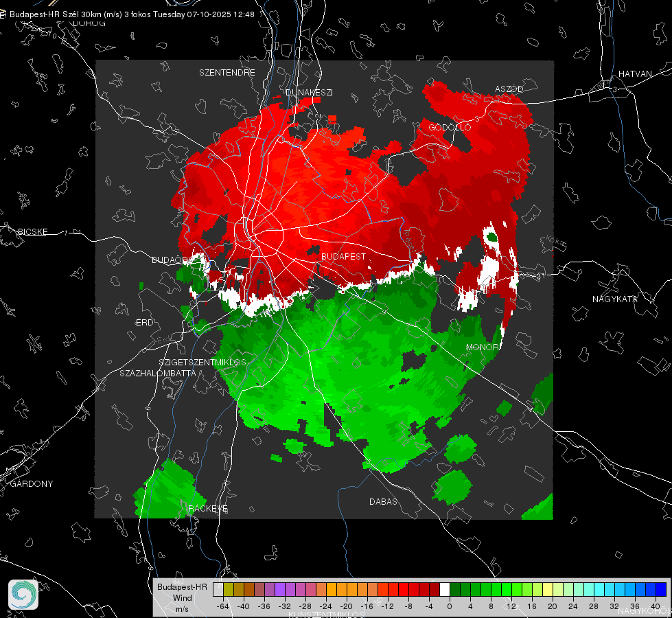Screen dimensions: 672x618
Task: Click the legend value '-36'
Action: coord(264,606)
